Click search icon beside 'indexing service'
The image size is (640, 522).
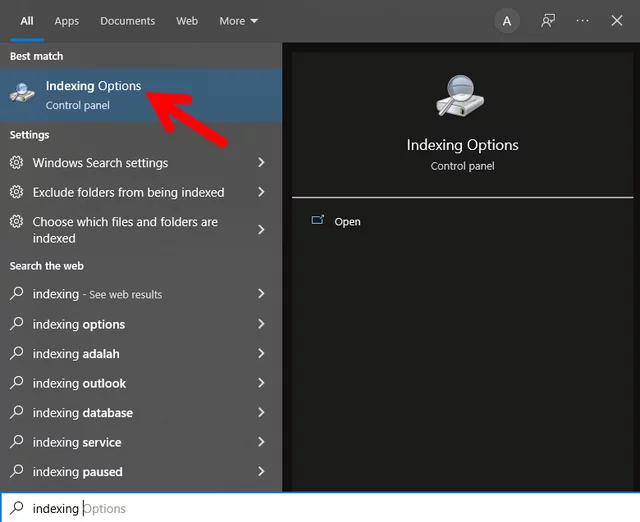[17, 441]
